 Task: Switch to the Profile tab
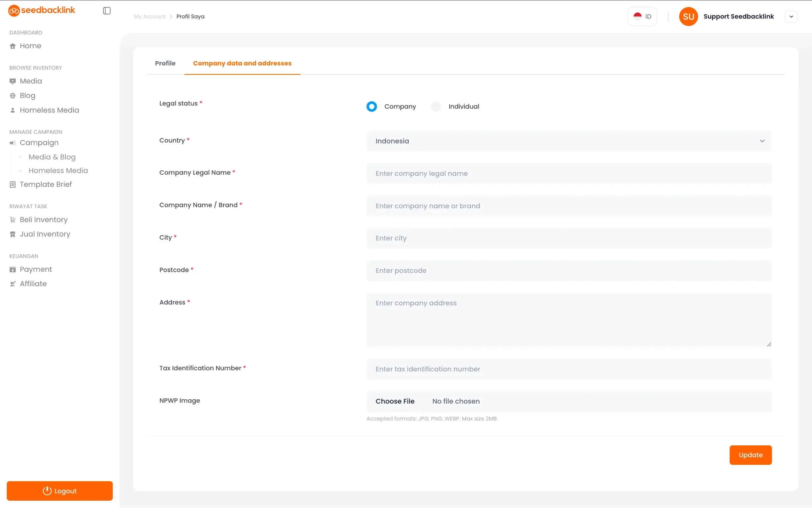pos(165,63)
